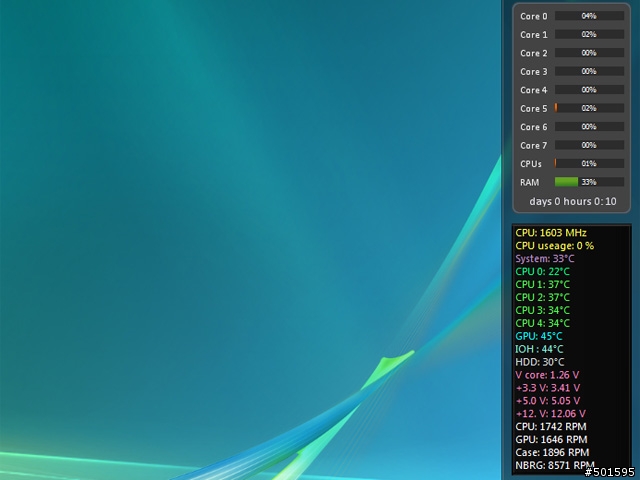The width and height of the screenshot is (640, 480).
Task: Click the 'CPU 3: 34°C' reading
Action: 542,310
